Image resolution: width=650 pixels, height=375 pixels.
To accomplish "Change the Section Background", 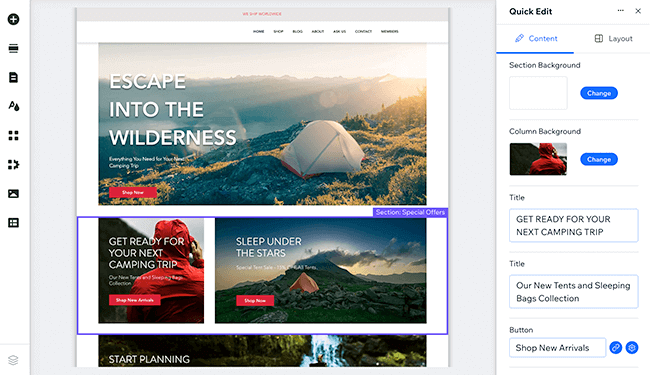I will [x=599, y=93].
